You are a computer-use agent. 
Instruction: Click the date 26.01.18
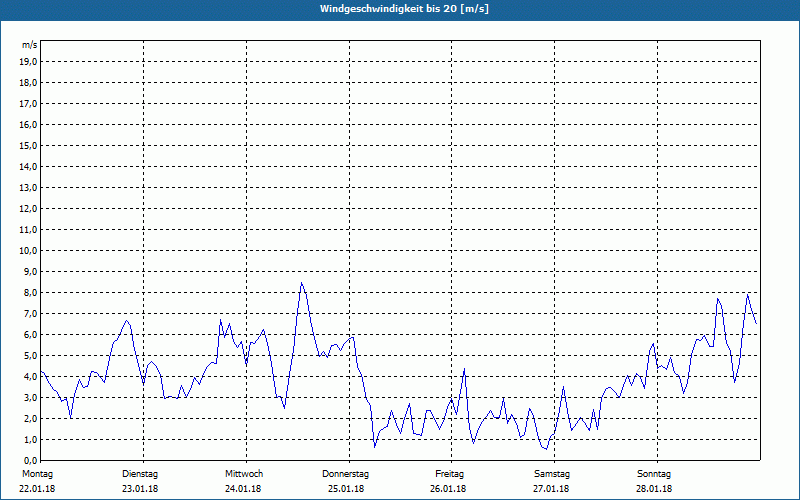pyautogui.click(x=448, y=489)
